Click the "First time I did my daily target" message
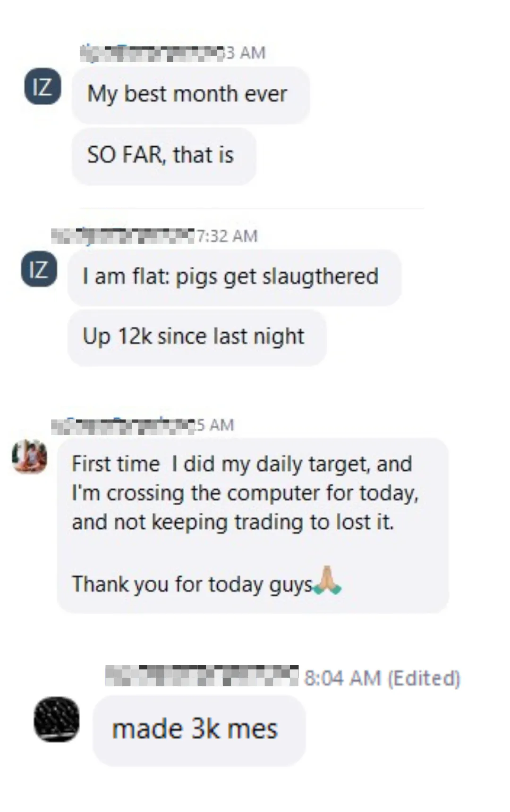 [253, 525]
